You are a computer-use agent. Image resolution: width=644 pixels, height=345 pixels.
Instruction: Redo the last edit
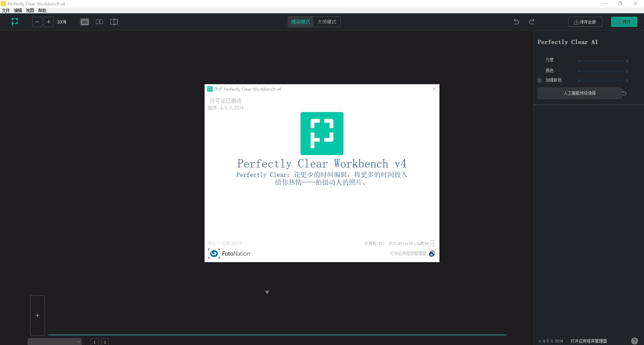click(532, 22)
